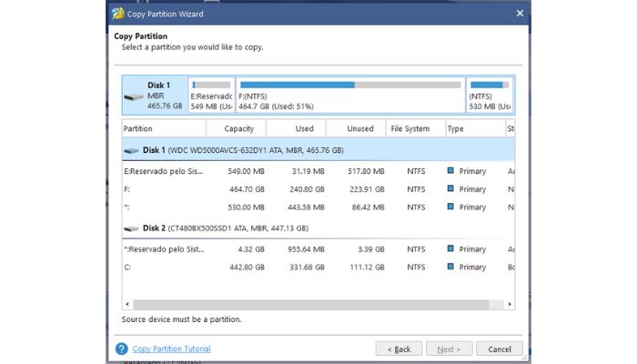Click the horizontal scrollbar right arrow

click(510, 304)
